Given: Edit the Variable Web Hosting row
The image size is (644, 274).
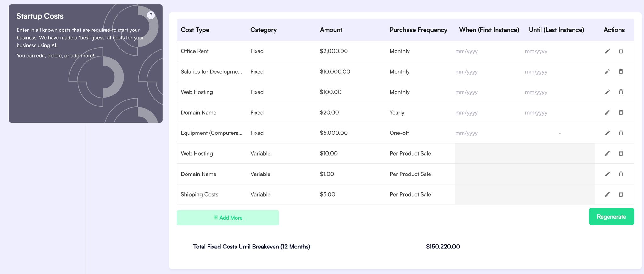Looking at the screenshot, I should click(607, 153).
